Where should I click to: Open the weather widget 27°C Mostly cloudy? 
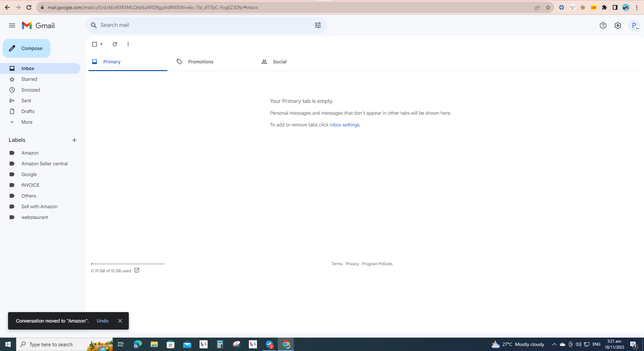click(x=518, y=344)
